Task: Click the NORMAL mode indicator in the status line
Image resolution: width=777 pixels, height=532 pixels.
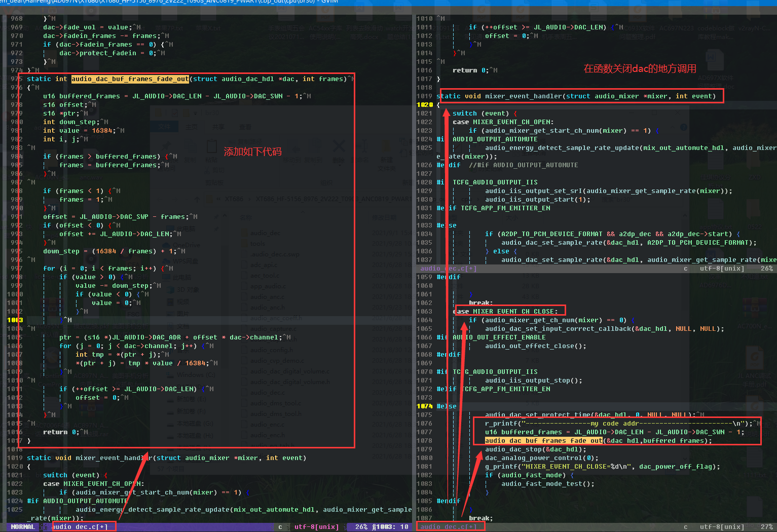Action: pos(23,527)
